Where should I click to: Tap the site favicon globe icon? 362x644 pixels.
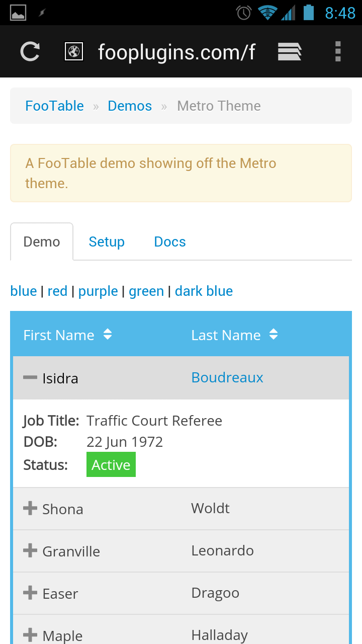pos(74,51)
